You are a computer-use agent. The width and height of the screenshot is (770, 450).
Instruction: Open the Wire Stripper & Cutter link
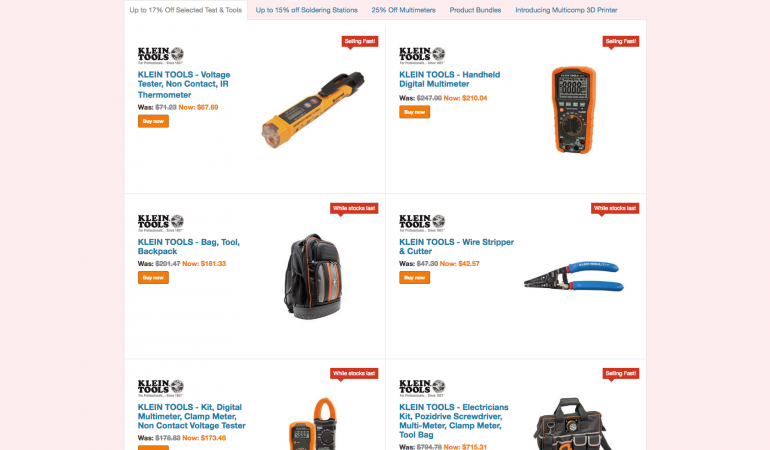456,247
